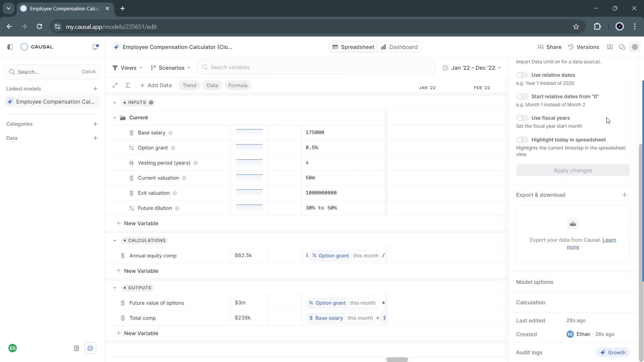Add new Data source plus icon
Viewport: 644px width, 362px height.
95,138
